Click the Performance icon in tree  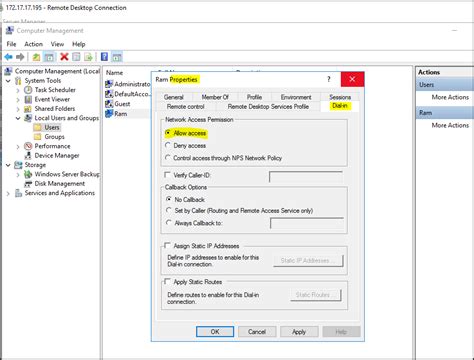click(x=28, y=146)
